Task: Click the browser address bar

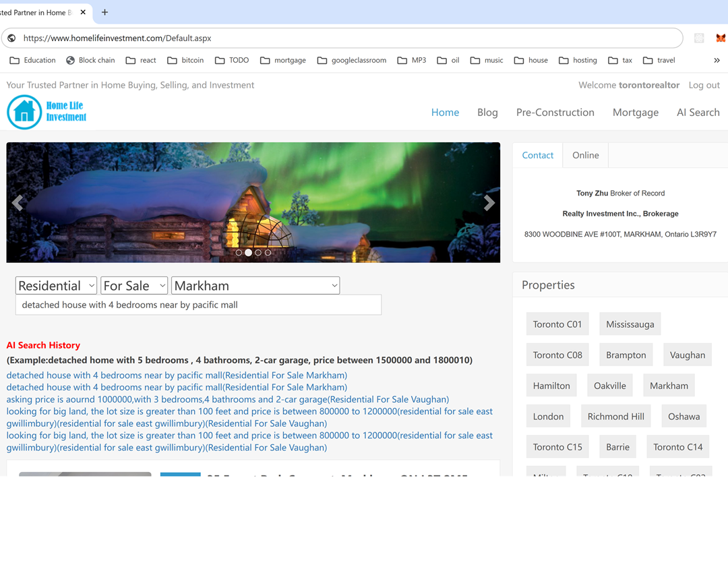Action: 342,38
